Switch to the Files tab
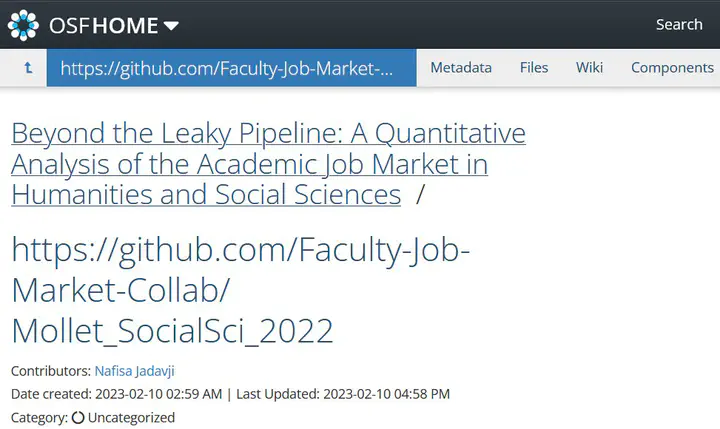 534,68
